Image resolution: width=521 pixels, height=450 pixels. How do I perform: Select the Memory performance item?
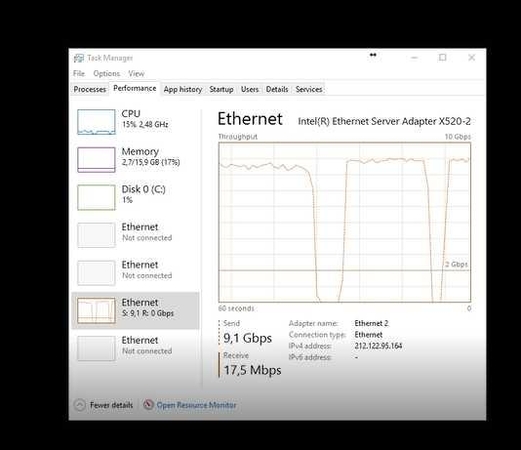click(135, 159)
